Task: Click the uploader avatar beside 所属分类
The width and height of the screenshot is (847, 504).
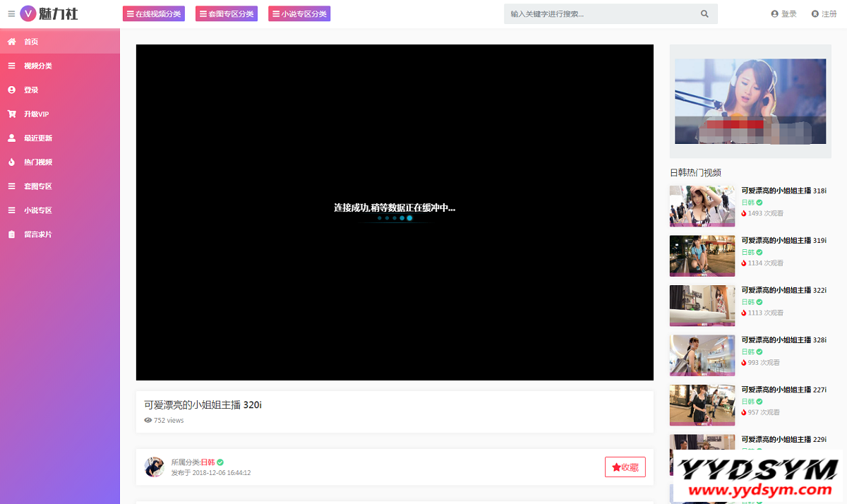Action: click(154, 467)
